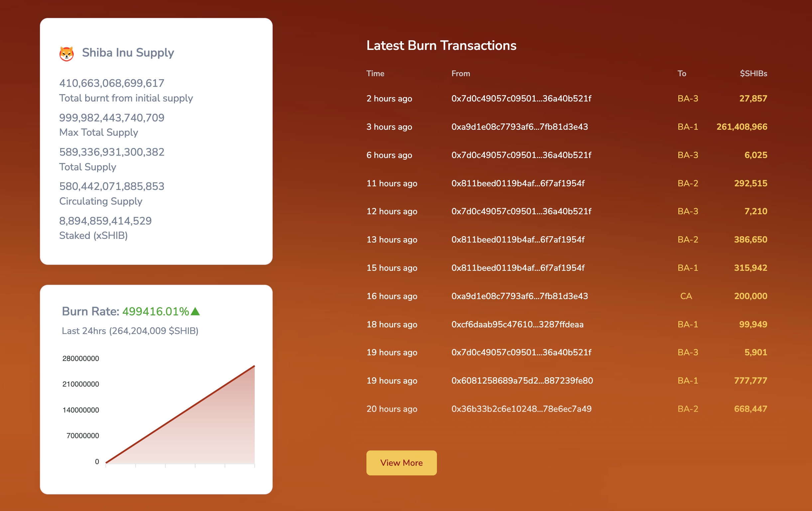
Task: Sort transactions by the Time column
Action: 375,73
